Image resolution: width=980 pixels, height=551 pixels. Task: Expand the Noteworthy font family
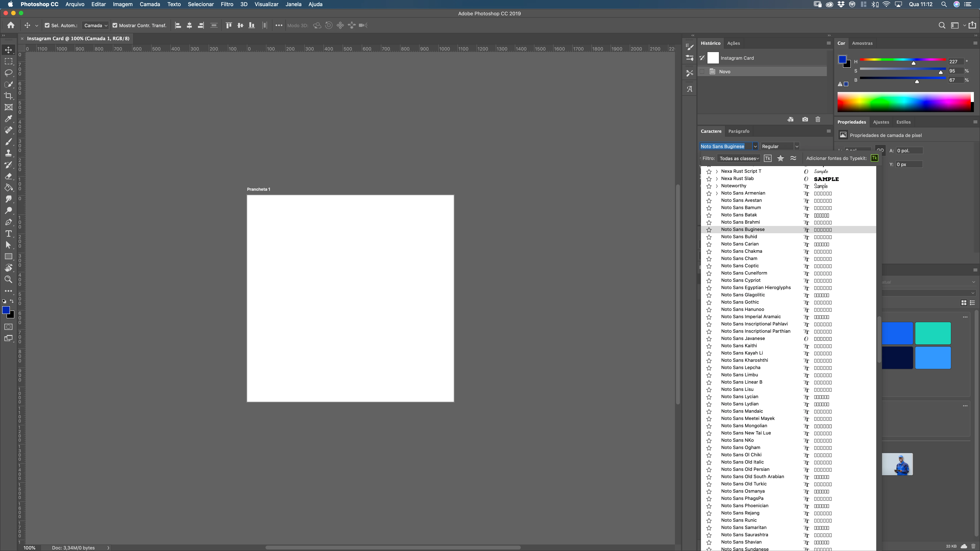tap(717, 186)
